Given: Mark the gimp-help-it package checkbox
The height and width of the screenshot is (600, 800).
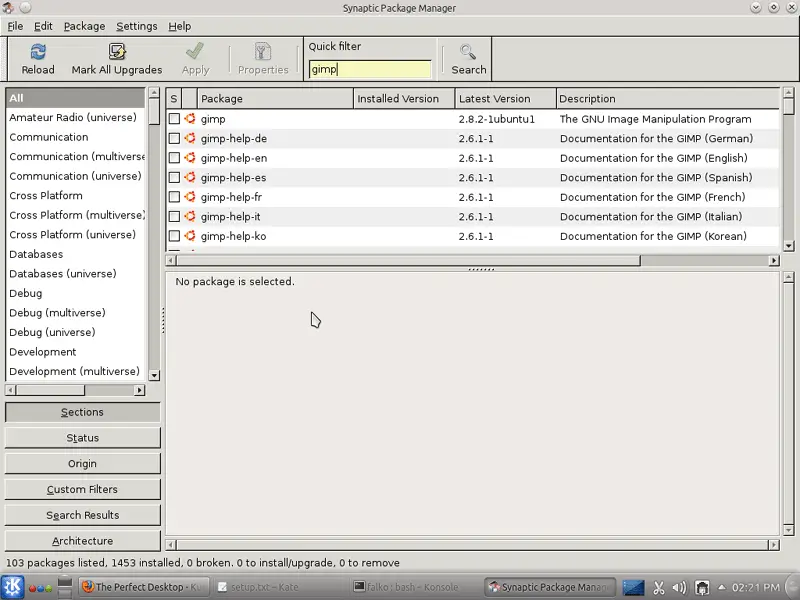Looking at the screenshot, I should (x=174, y=216).
